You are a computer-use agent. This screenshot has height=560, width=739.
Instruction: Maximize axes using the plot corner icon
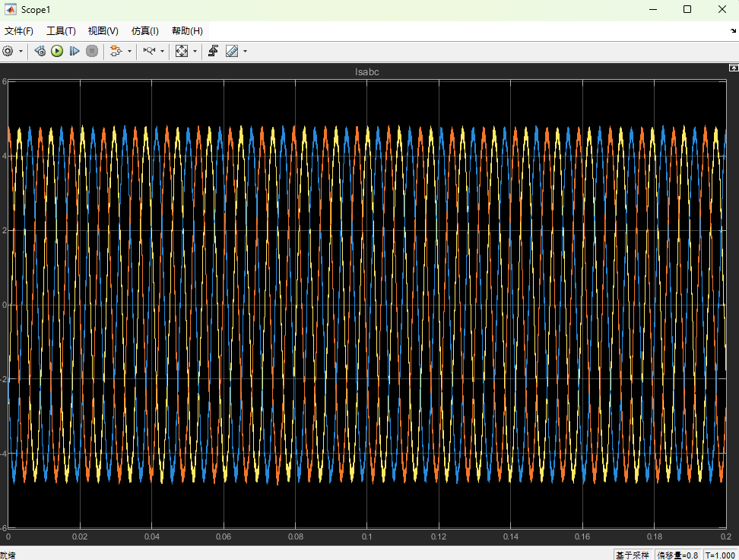(x=734, y=68)
